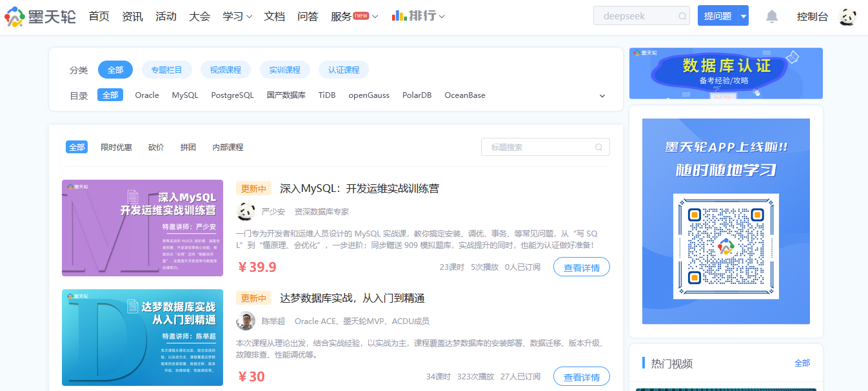This screenshot has width=868, height=391.
Task: Click the magnifier in 标题搜索 box
Action: coord(598,147)
